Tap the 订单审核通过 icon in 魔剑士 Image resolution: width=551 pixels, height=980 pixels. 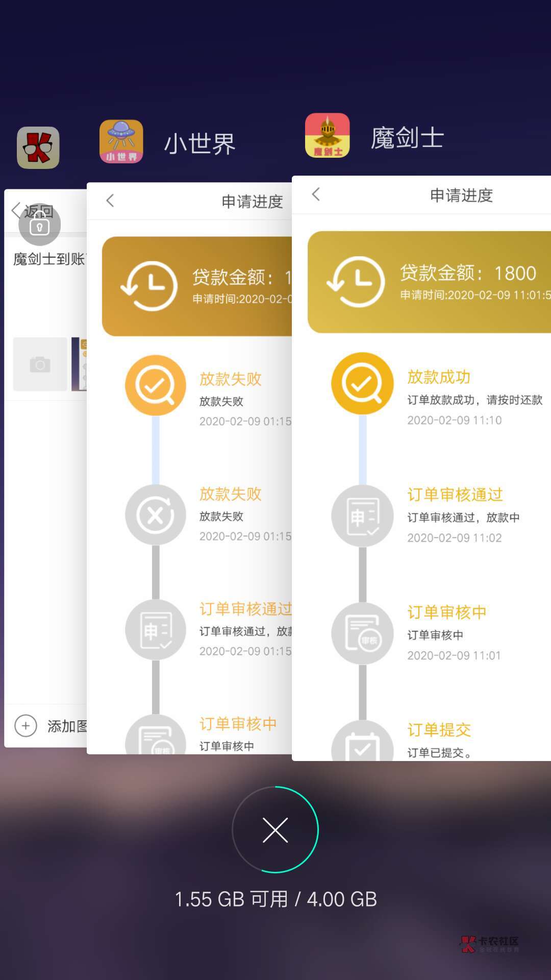[362, 516]
